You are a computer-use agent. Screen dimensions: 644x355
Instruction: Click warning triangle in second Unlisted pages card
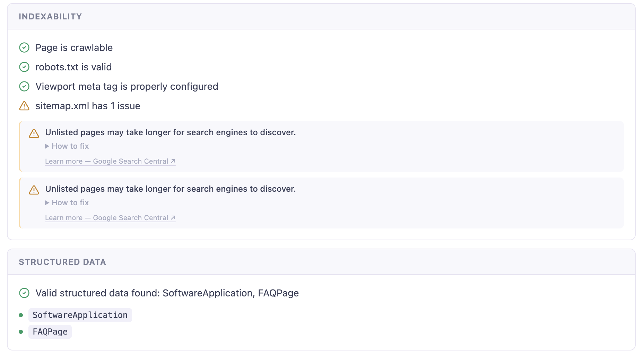coord(34,190)
